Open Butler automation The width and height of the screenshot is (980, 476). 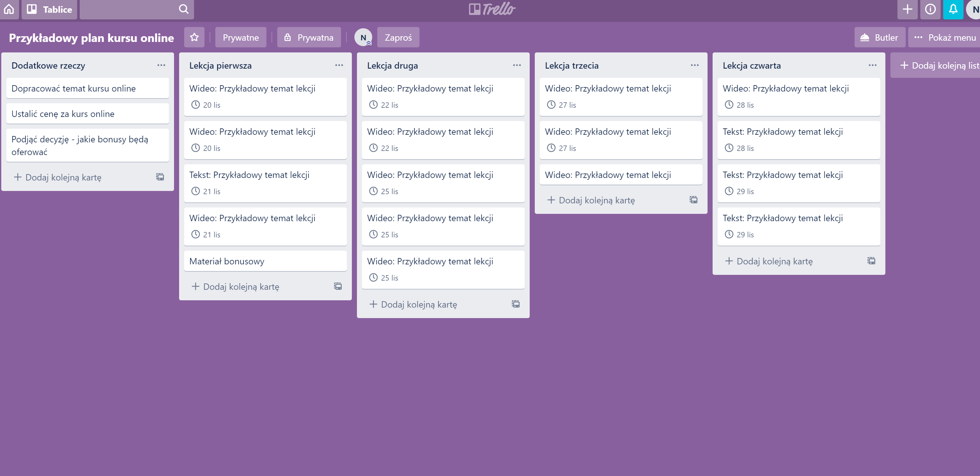880,37
